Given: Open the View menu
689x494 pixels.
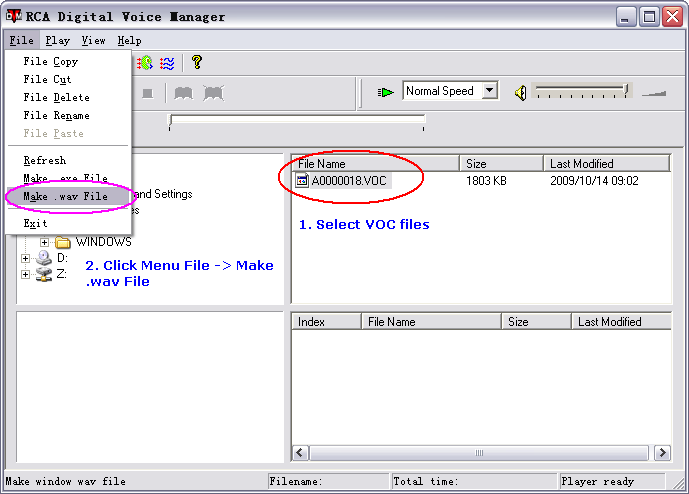Looking at the screenshot, I should (94, 40).
